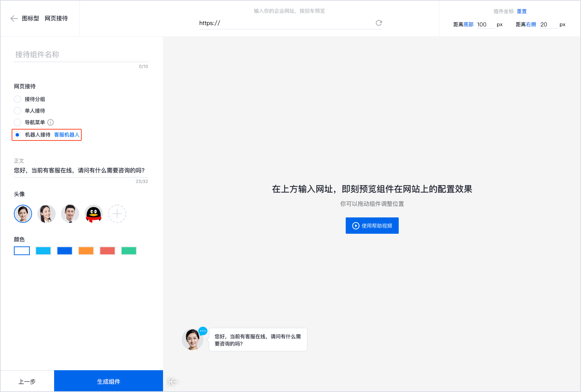
Task: Select the QQ penguin avatar
Action: [94, 214]
